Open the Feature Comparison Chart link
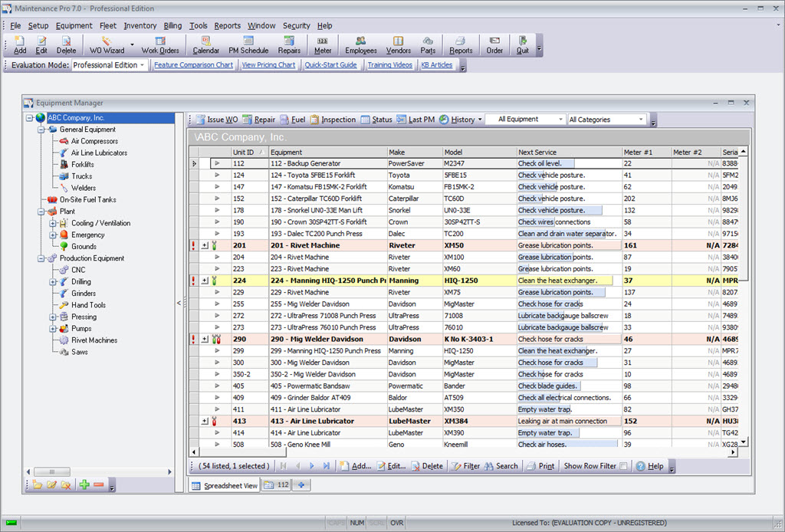Screen dimensions: 785x532 coord(193,65)
